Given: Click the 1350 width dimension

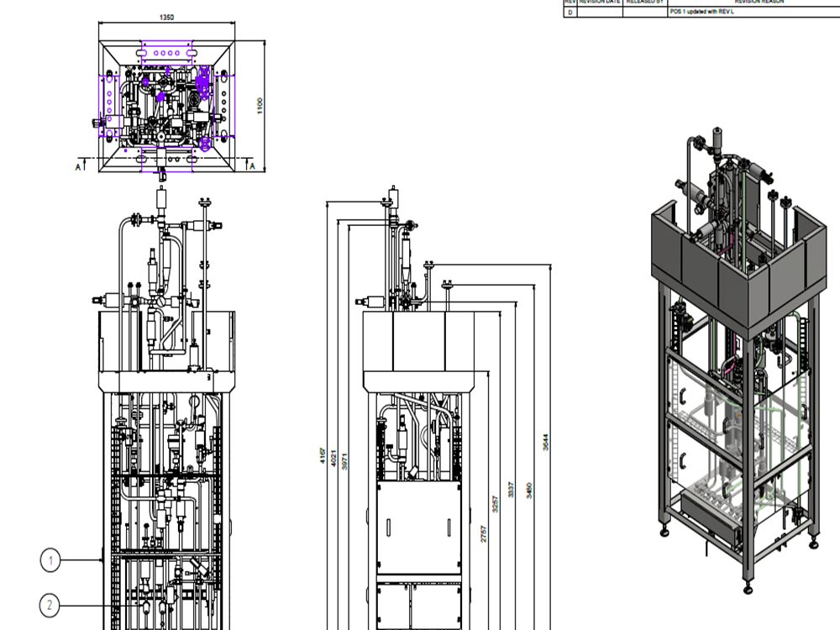Looking at the screenshot, I should pos(166,17).
